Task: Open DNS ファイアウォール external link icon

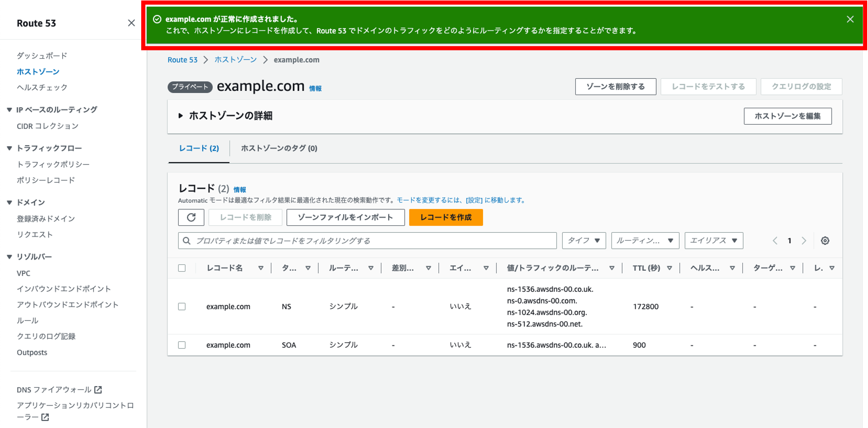Action: click(98, 389)
